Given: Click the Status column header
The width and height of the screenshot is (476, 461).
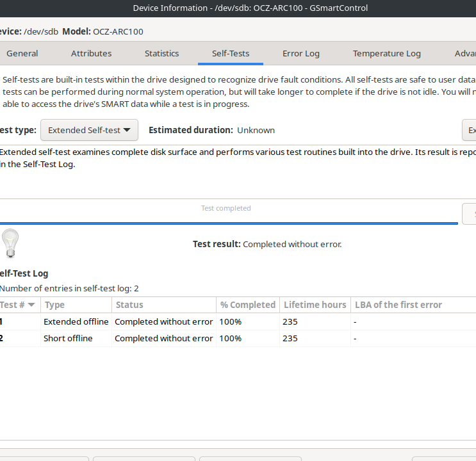Looking at the screenshot, I should pos(163,305).
